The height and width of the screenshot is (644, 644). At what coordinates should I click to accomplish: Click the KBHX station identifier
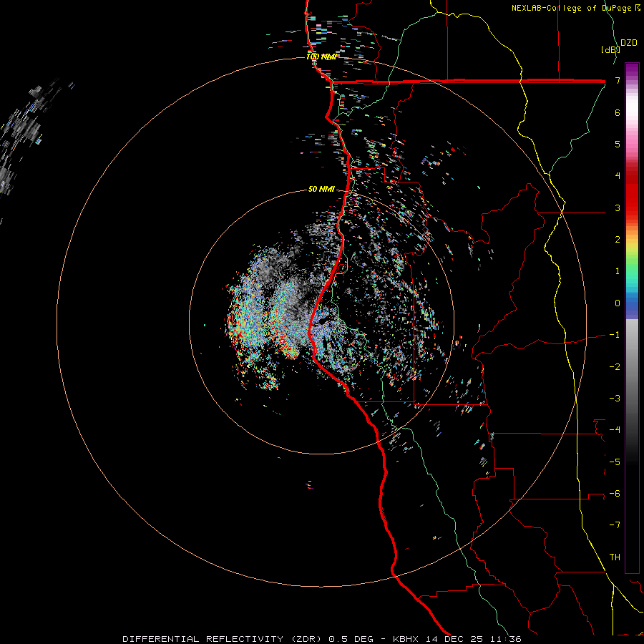tap(406, 639)
